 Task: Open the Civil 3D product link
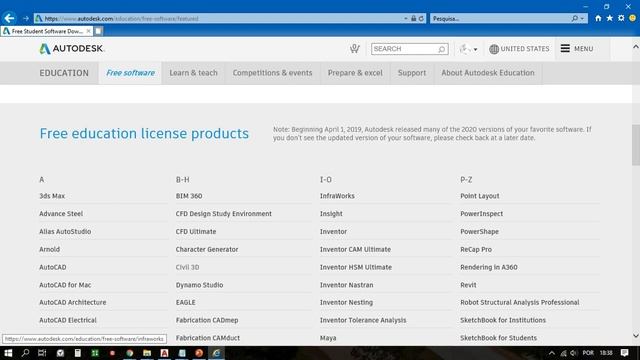pos(187,267)
